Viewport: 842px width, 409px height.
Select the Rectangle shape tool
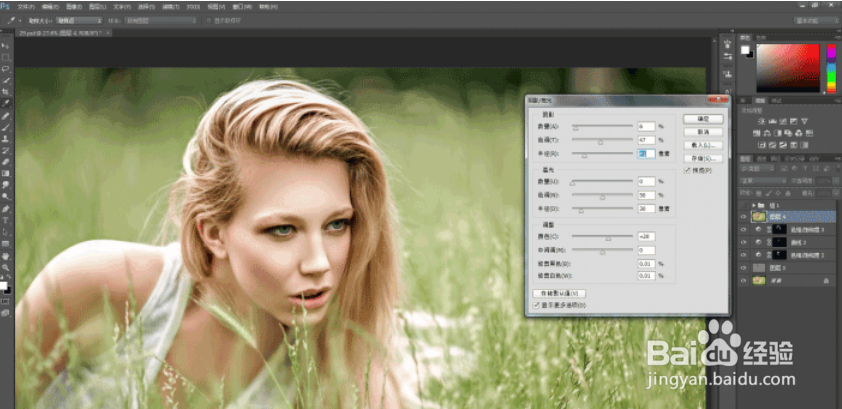coord(5,244)
